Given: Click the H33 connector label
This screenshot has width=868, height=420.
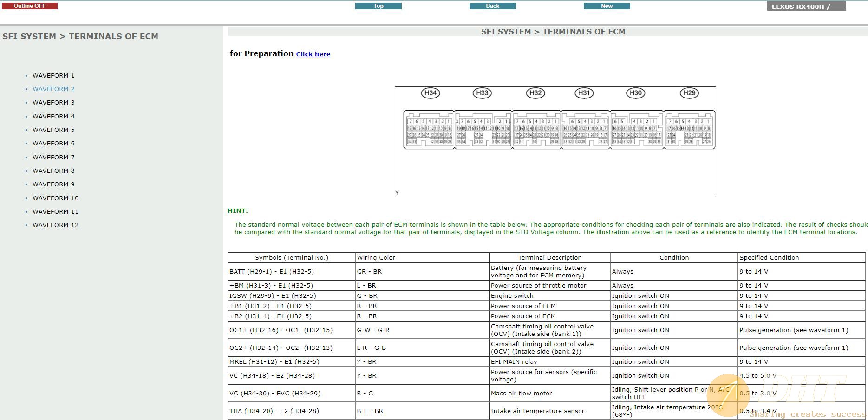Looking at the screenshot, I should 482,93.
